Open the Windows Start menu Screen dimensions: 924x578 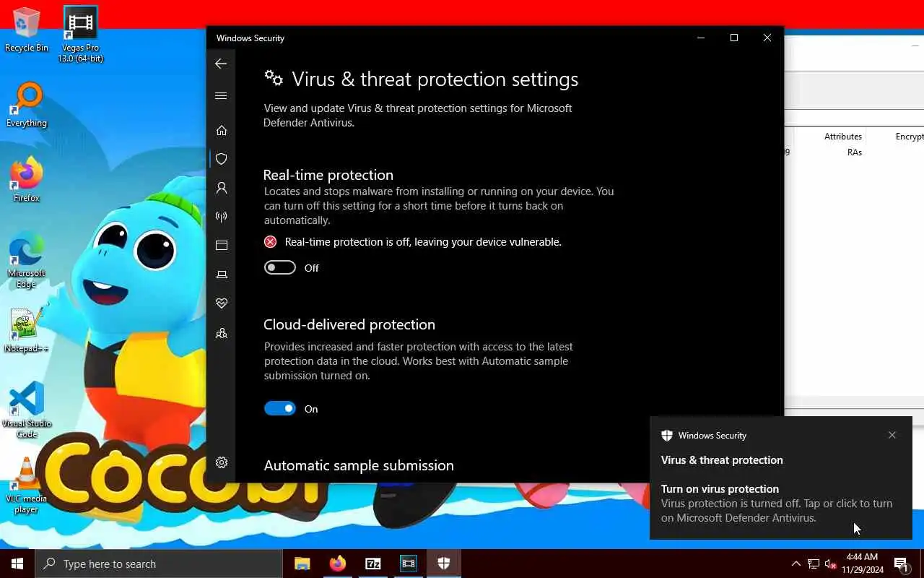tap(17, 564)
